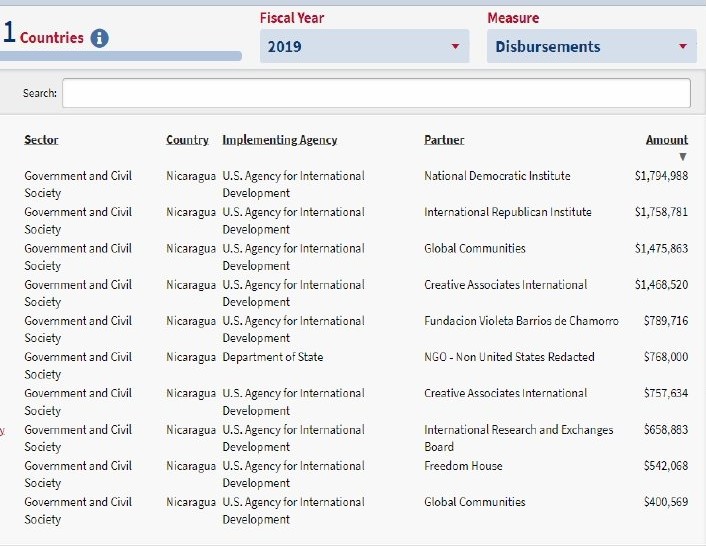The image size is (706, 546).
Task: Click Nicaragua in the Department of State row
Action: coord(191,357)
